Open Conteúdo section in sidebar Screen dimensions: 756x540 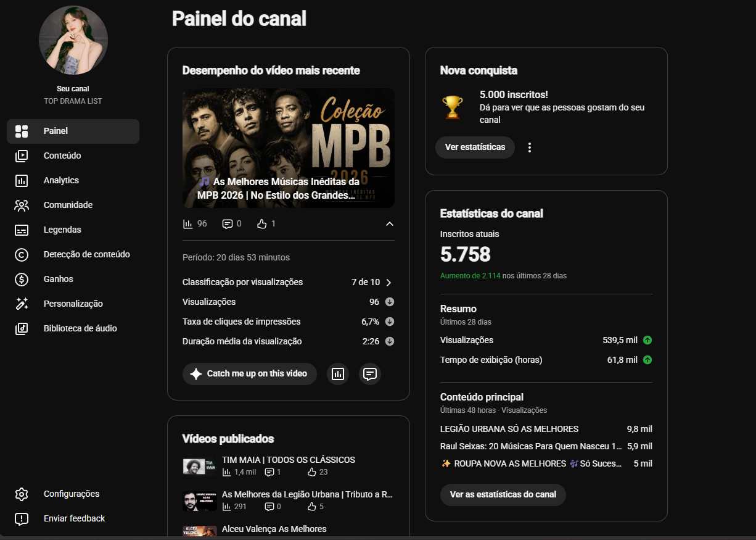click(x=73, y=156)
